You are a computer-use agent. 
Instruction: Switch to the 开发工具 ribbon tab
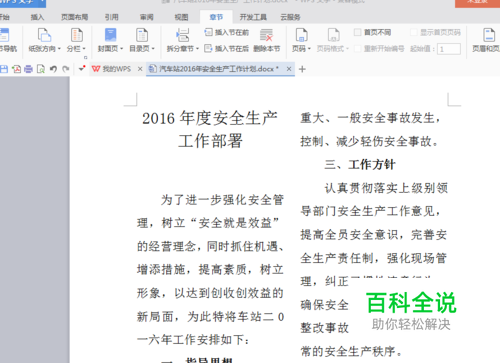pyautogui.click(x=253, y=17)
